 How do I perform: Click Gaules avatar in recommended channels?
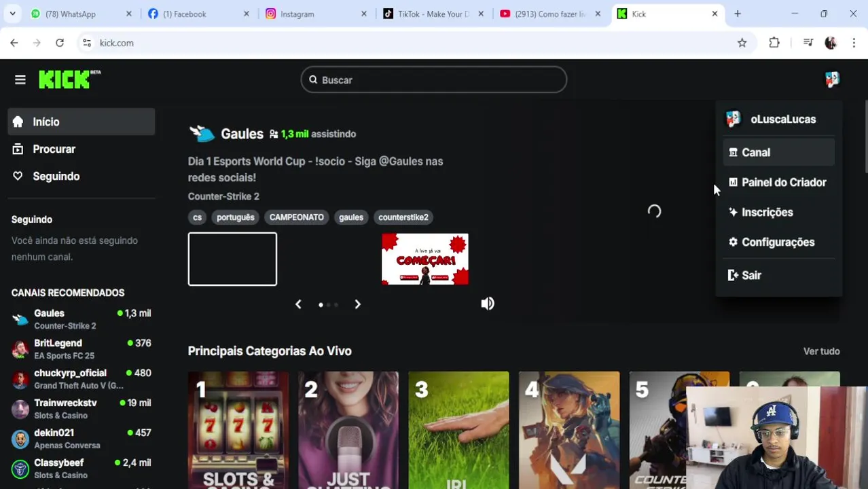click(20, 319)
